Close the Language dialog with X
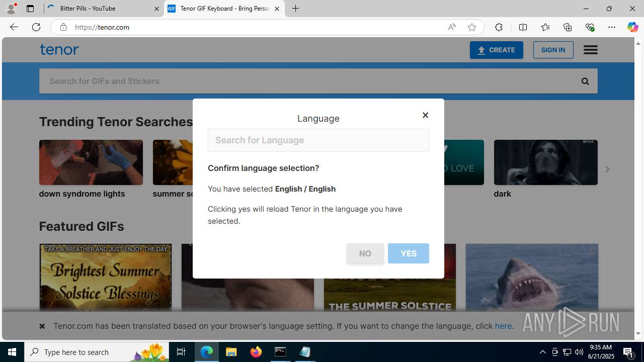Image resolution: width=644 pixels, height=362 pixels. [x=425, y=115]
